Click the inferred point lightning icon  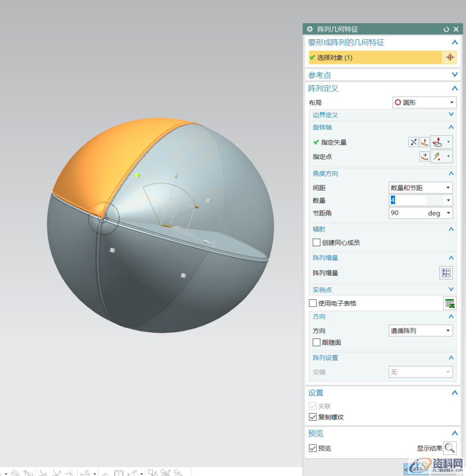pos(438,157)
